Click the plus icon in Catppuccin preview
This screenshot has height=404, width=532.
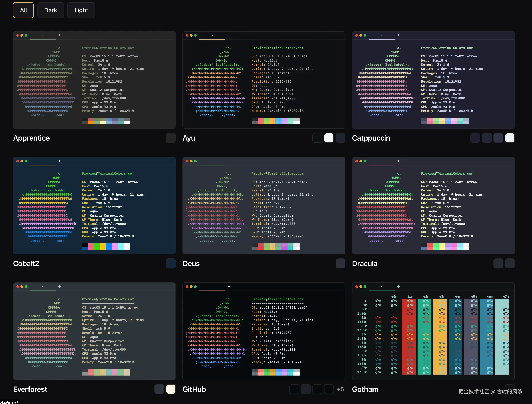398,35
